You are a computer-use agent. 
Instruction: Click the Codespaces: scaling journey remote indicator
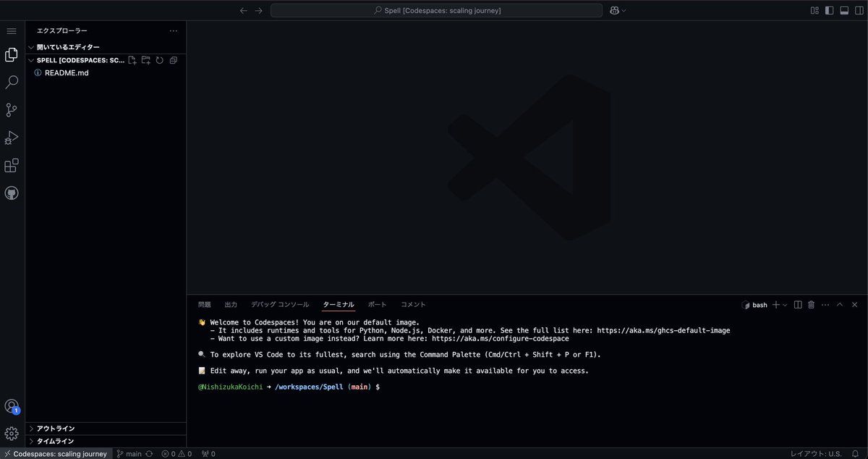[x=56, y=454]
